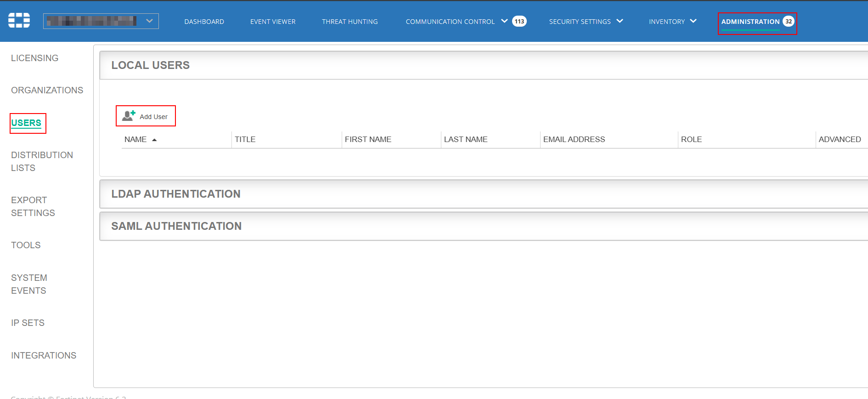The image size is (868, 399).
Task: Sort table by Email Address column
Action: pos(574,139)
